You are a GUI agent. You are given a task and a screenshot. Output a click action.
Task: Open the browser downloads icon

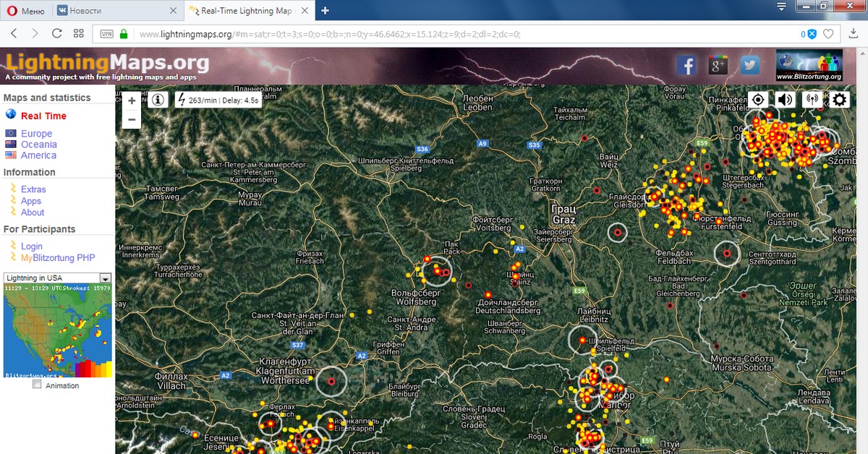pyautogui.click(x=853, y=34)
